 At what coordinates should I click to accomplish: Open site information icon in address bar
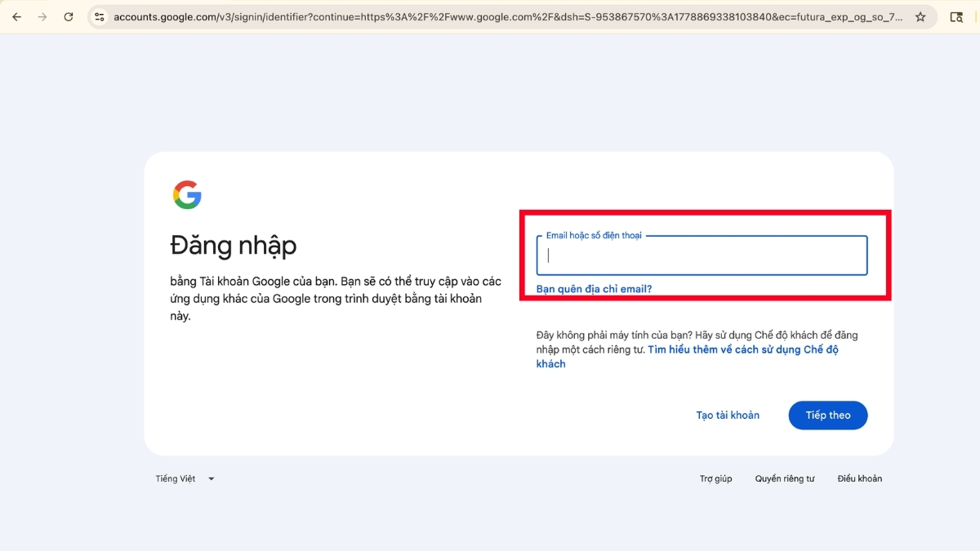[x=99, y=16]
